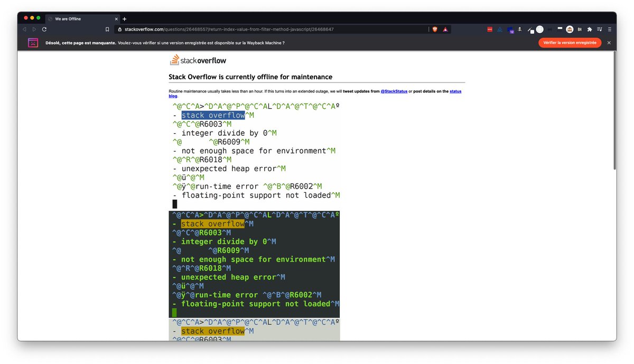
Task: Reload the page with the refresh icon
Action: pos(44,30)
